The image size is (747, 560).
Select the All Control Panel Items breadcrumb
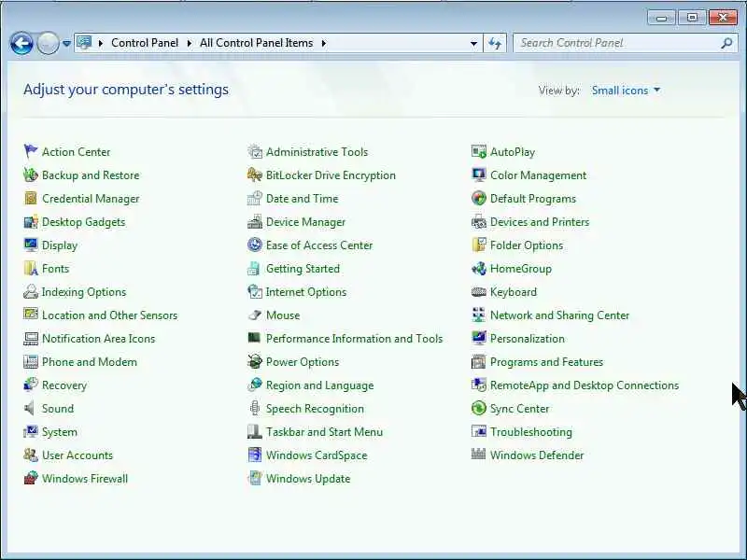tap(256, 43)
